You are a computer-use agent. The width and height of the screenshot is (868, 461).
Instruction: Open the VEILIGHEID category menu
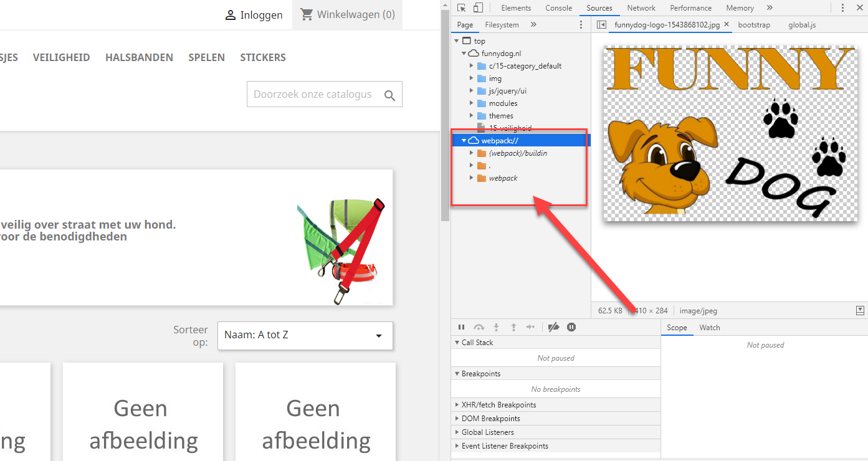(x=62, y=57)
